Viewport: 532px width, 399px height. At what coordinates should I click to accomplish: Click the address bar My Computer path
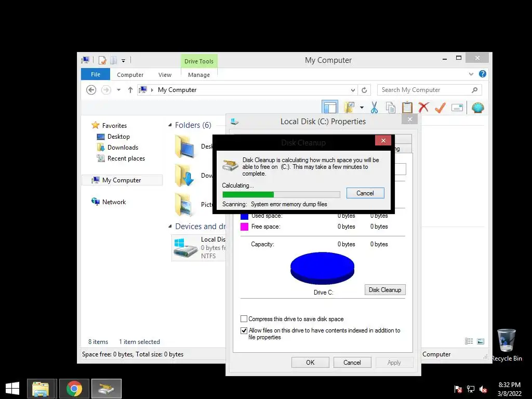pos(177,90)
